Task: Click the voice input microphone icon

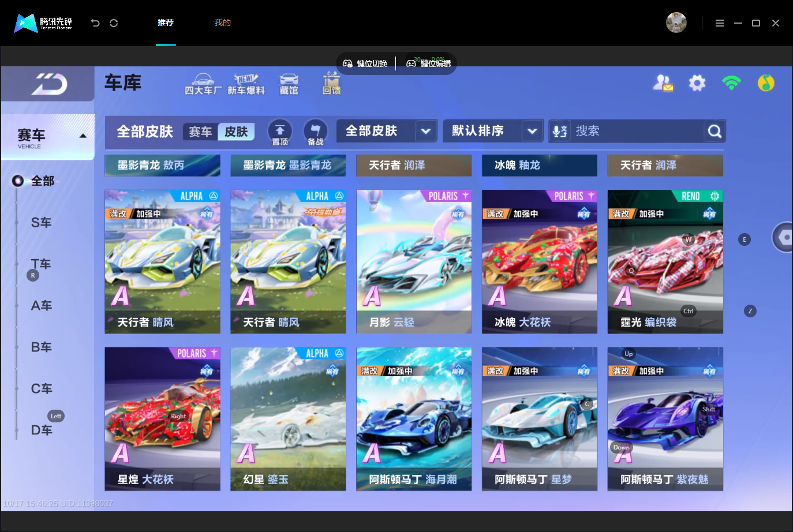Action: coord(559,132)
